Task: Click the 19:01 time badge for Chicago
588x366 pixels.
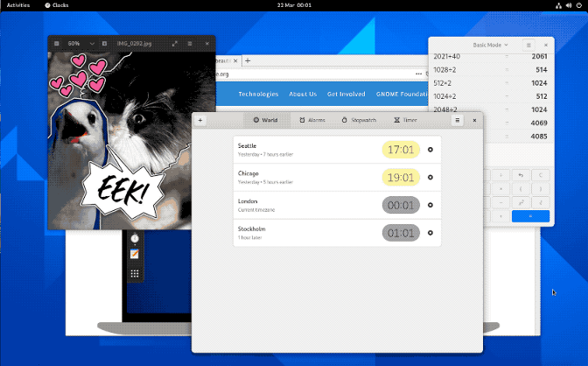Action: 401,178
